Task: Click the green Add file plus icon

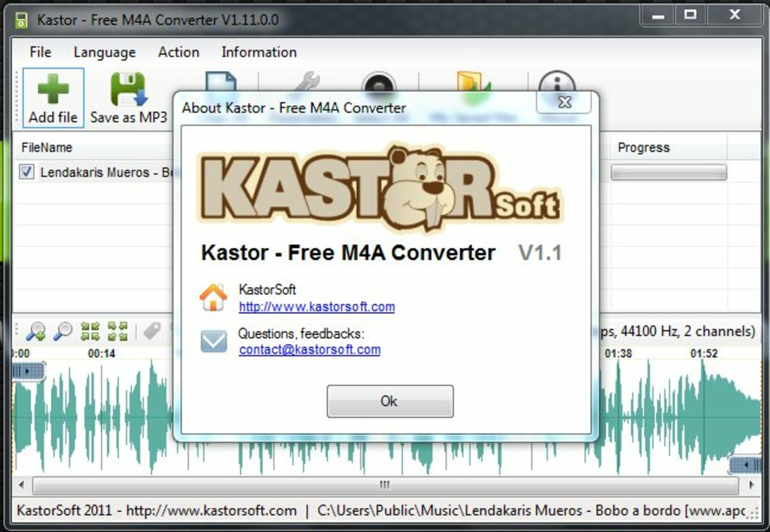Action: point(53,89)
